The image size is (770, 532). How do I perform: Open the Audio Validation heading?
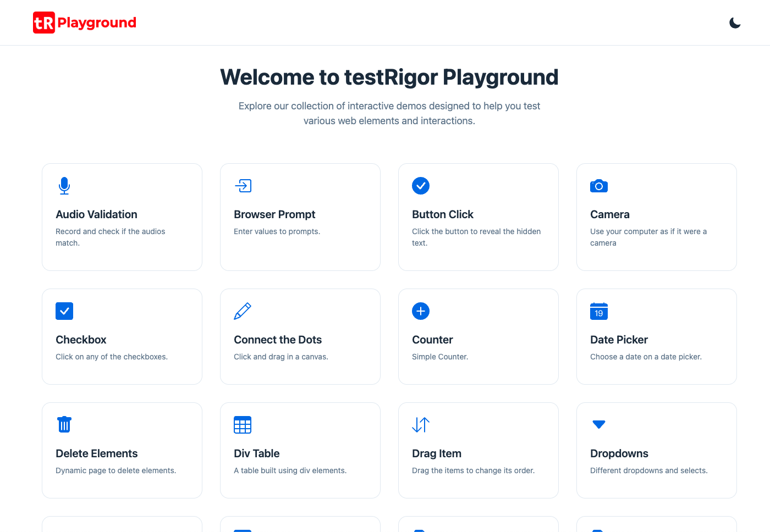click(x=96, y=214)
